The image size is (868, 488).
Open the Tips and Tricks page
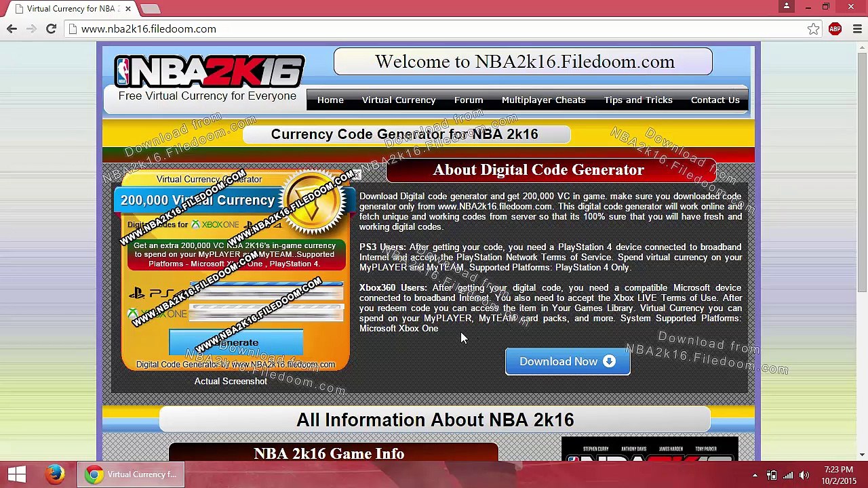[638, 100]
